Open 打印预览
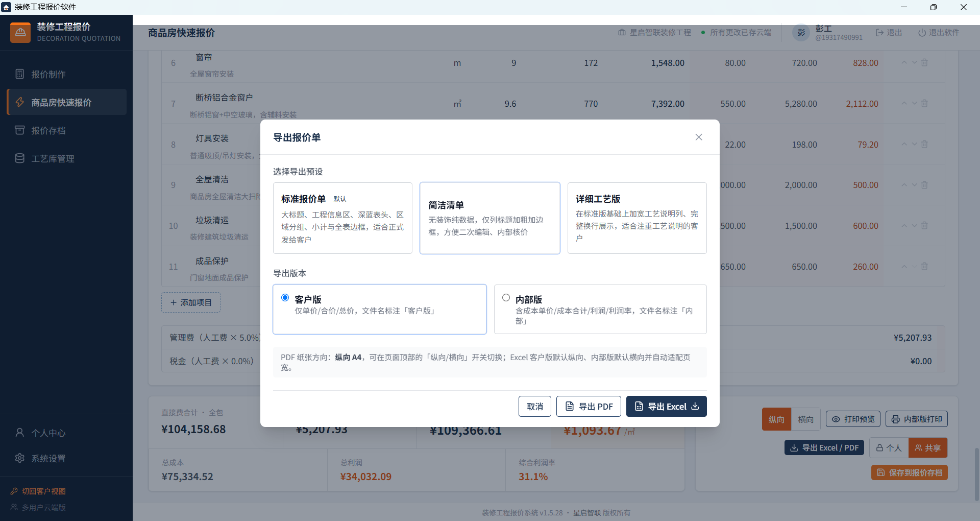The height and width of the screenshot is (521, 980). pyautogui.click(x=853, y=419)
